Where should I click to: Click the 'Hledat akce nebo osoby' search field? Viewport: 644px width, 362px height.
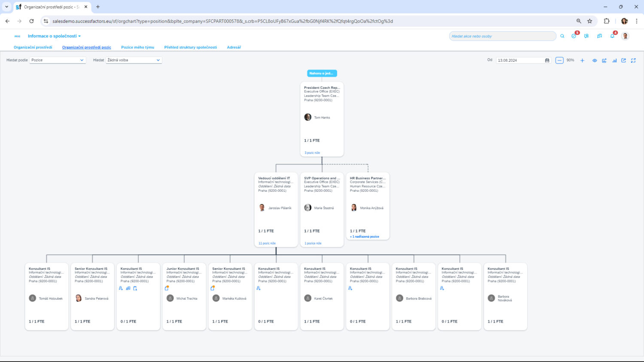(502, 36)
